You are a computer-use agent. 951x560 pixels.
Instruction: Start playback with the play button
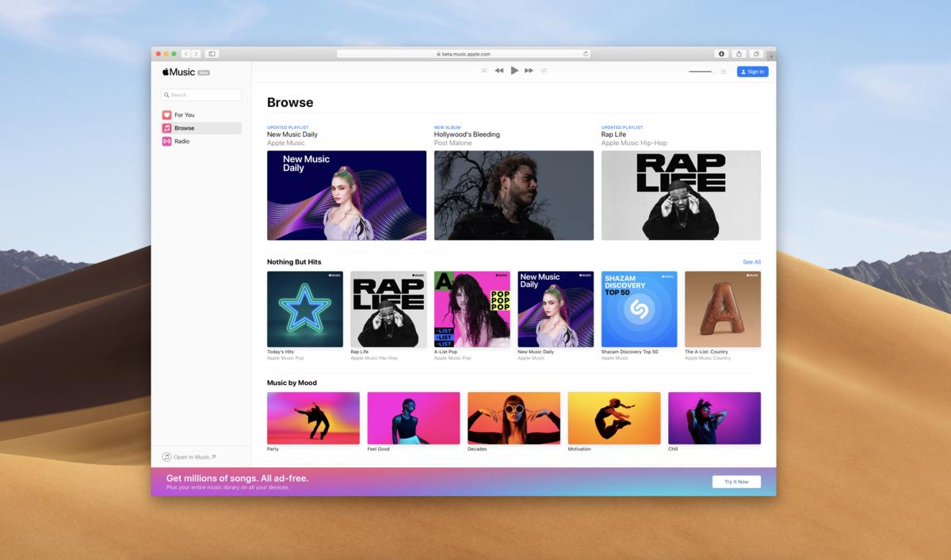[x=514, y=70]
